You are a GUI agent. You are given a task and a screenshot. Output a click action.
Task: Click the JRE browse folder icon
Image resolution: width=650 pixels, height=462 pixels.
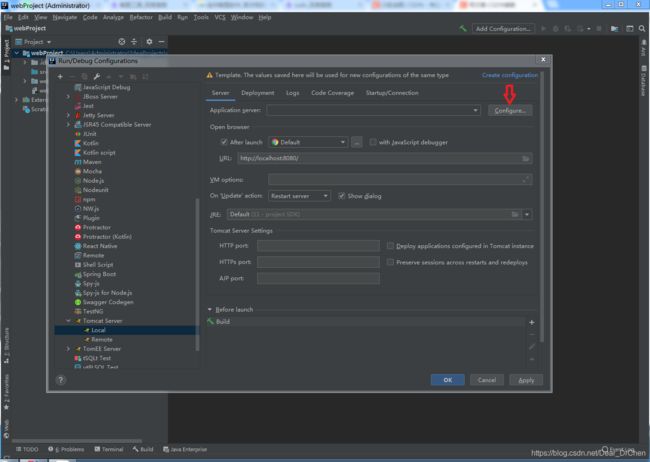514,214
